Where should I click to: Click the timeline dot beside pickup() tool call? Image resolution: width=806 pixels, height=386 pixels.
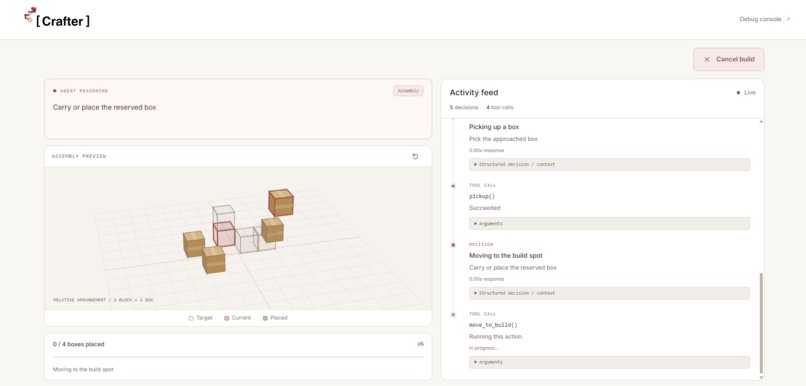coord(453,186)
